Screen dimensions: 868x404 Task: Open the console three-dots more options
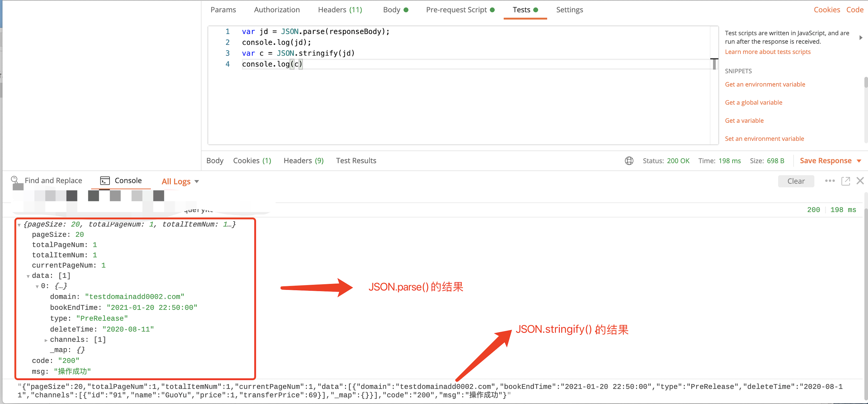pos(830,181)
